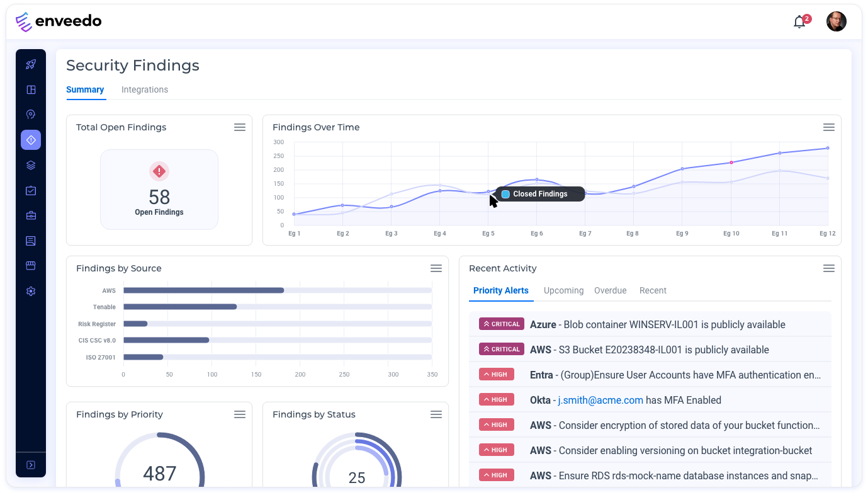
Task: Open the storefront icon in the sidebar
Action: coord(30,265)
